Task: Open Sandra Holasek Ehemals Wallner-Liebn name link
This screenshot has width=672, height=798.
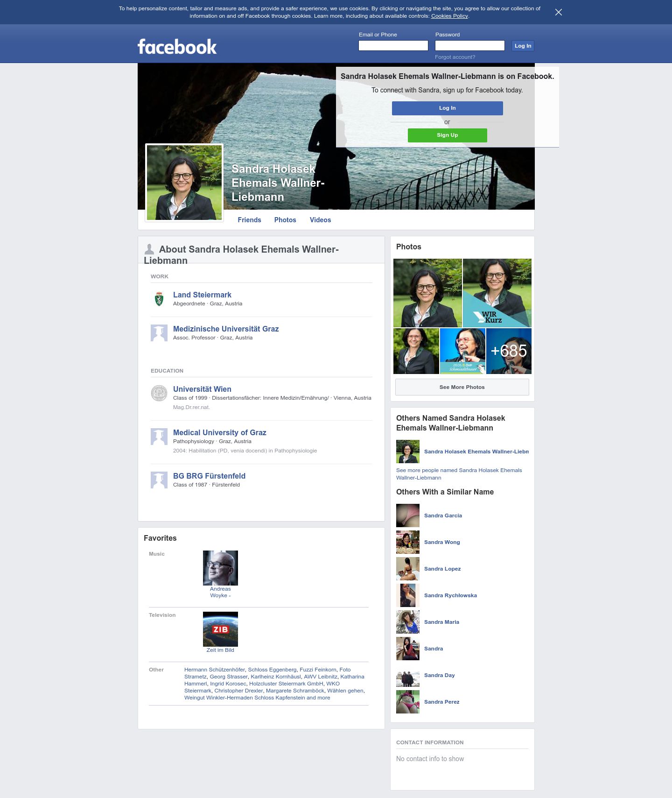Action: coord(476,452)
